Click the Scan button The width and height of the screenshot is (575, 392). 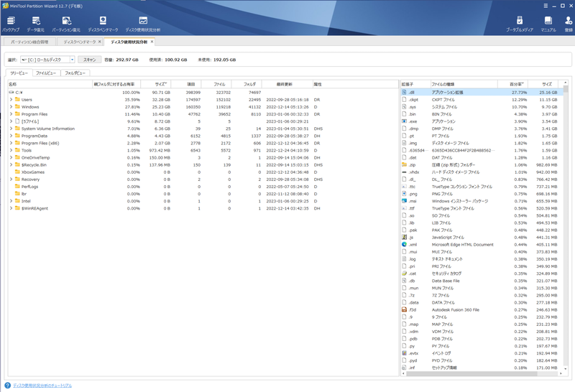[x=89, y=60]
